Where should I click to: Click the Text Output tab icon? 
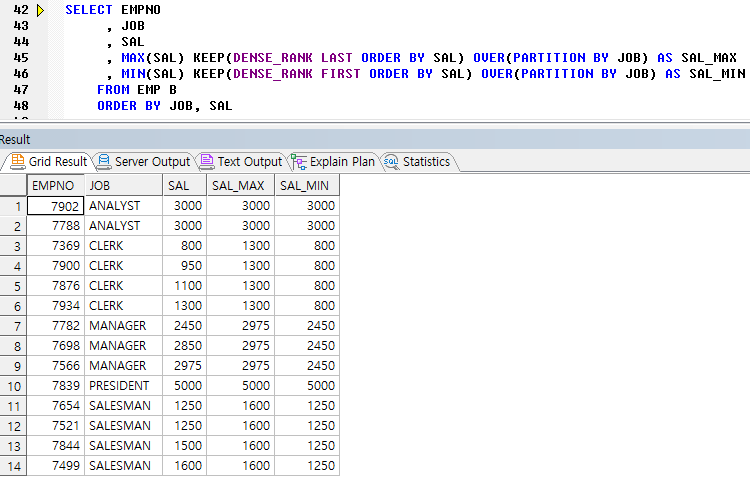point(207,161)
